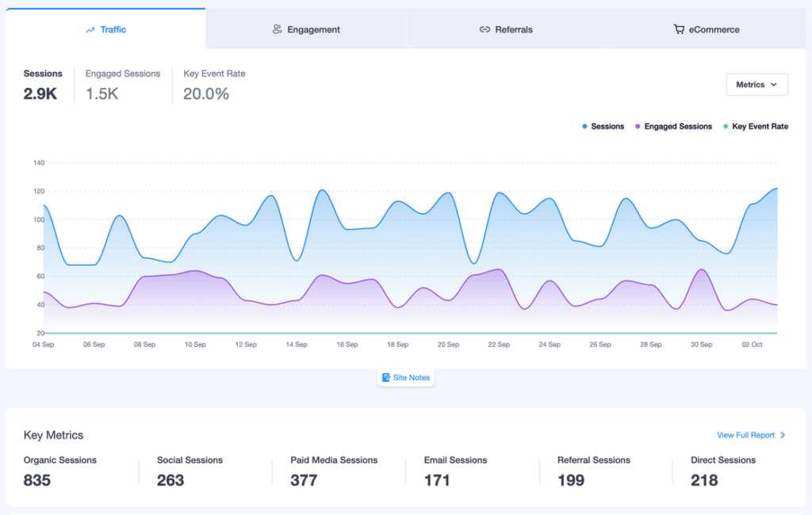This screenshot has width=812, height=515.
Task: Switch to the Referrals tab
Action: (506, 29)
